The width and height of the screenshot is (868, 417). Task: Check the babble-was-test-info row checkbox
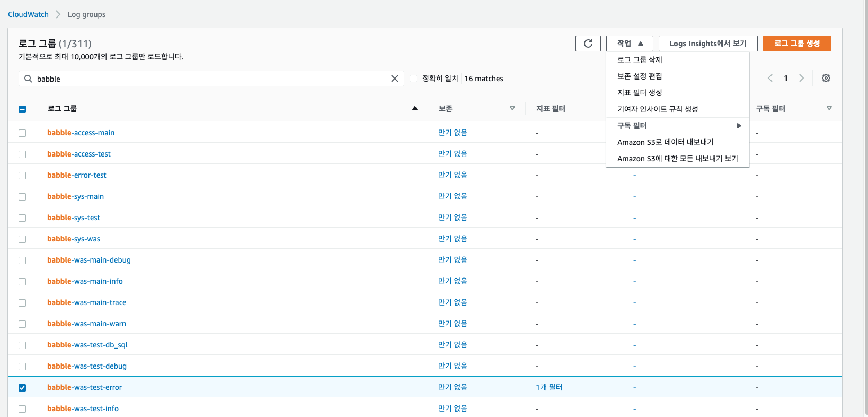click(x=22, y=409)
